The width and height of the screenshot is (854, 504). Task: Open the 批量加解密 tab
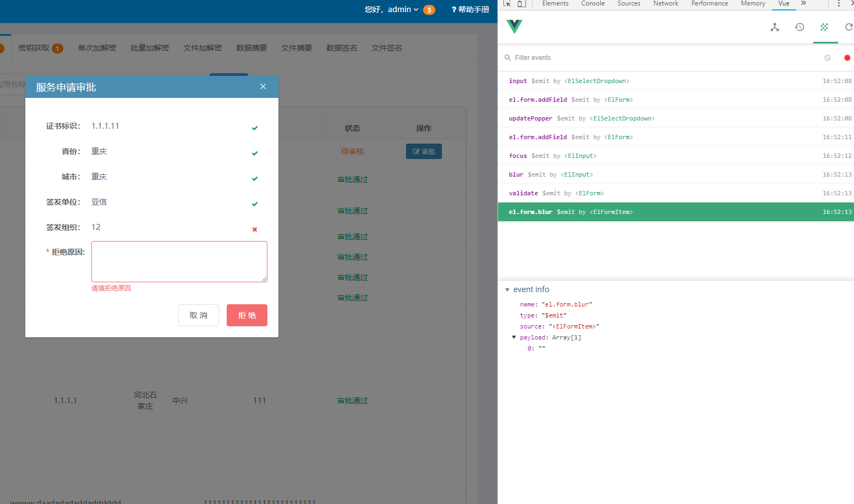[x=150, y=48]
